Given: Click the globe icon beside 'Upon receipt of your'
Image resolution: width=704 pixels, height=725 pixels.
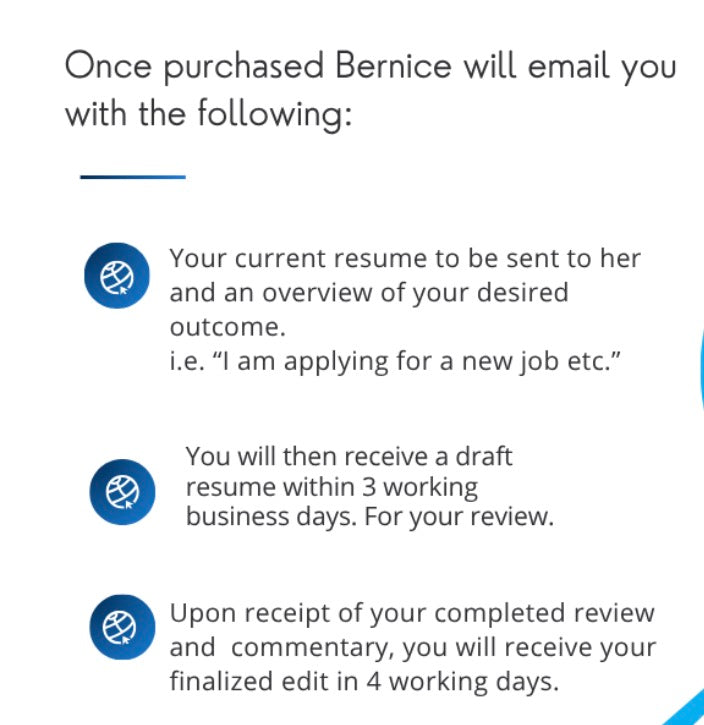Looking at the screenshot, I should [x=122, y=628].
